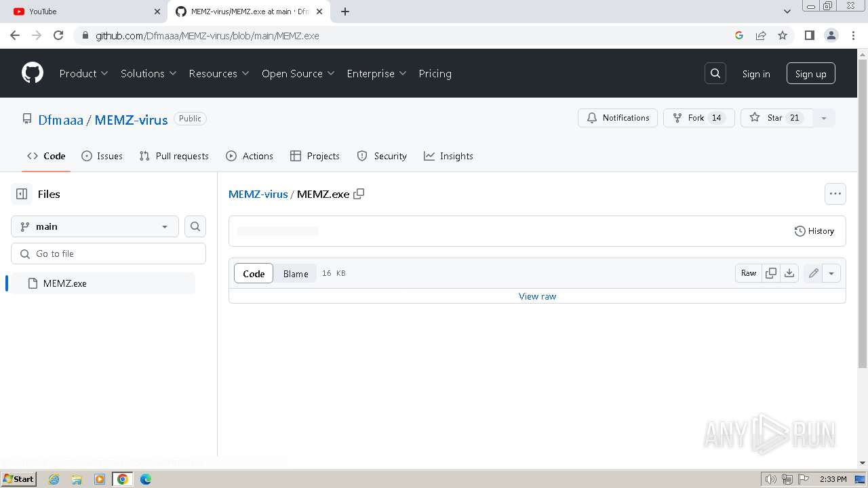The height and width of the screenshot is (488, 868).
Task: Expand the Solutions menu
Action: coord(149,73)
